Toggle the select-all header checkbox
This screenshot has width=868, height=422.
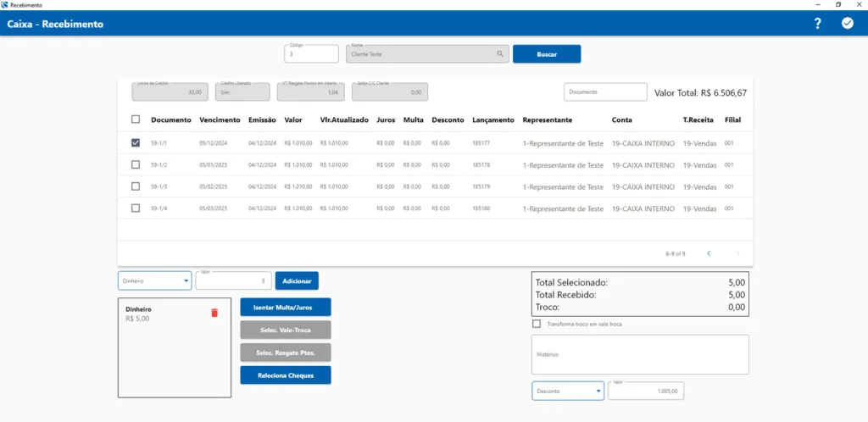pyautogui.click(x=136, y=119)
